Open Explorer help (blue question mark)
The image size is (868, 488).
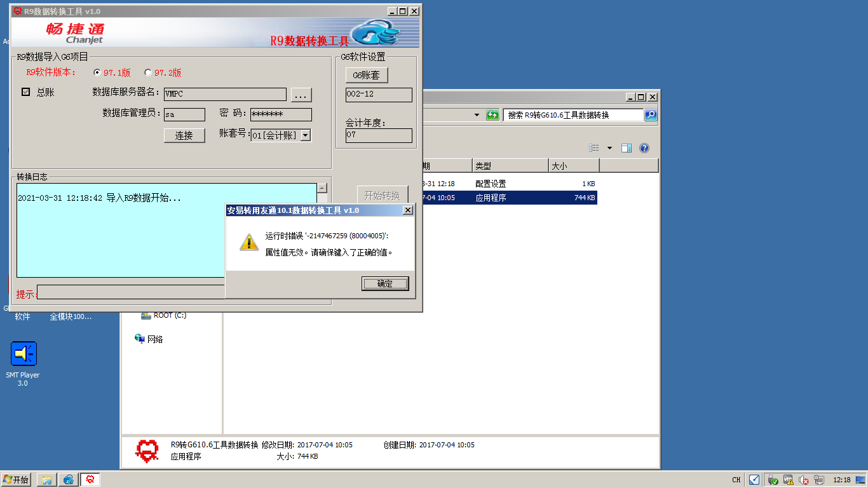[x=644, y=148]
